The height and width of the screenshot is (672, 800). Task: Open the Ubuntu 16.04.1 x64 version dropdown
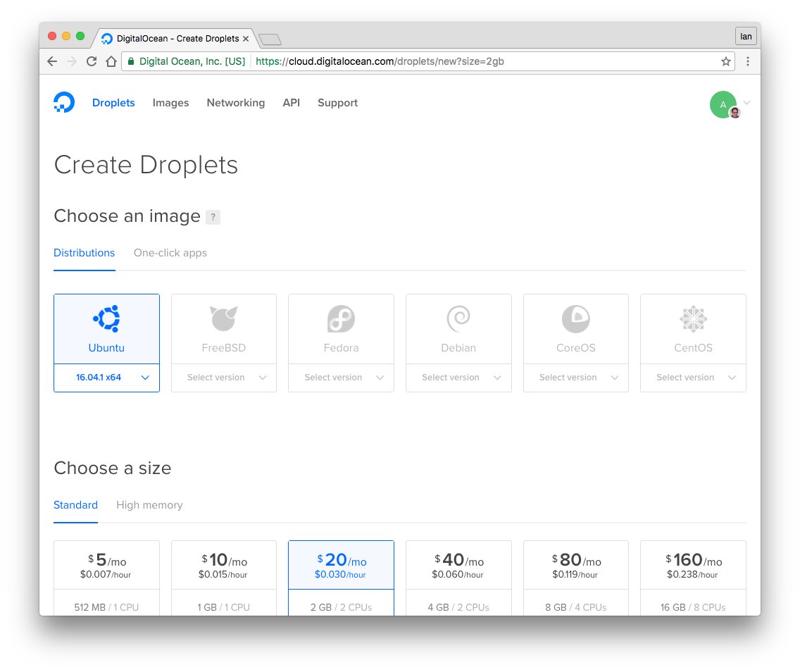106,378
